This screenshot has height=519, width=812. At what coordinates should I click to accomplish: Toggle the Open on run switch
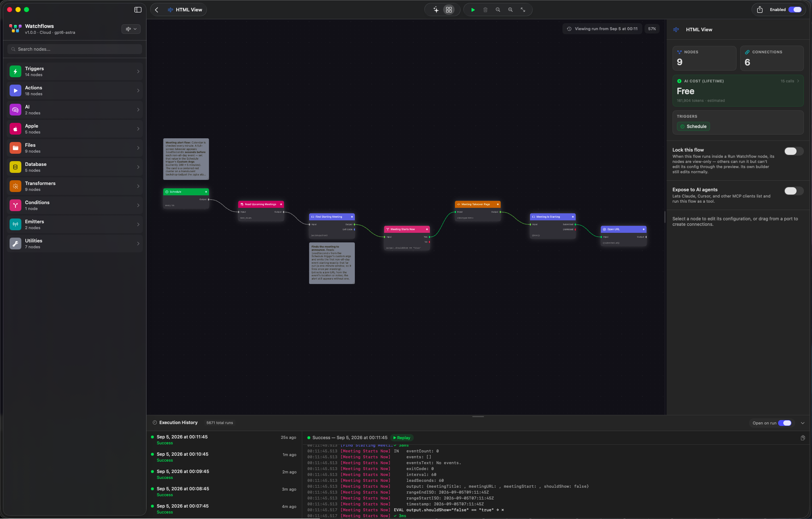coord(785,423)
